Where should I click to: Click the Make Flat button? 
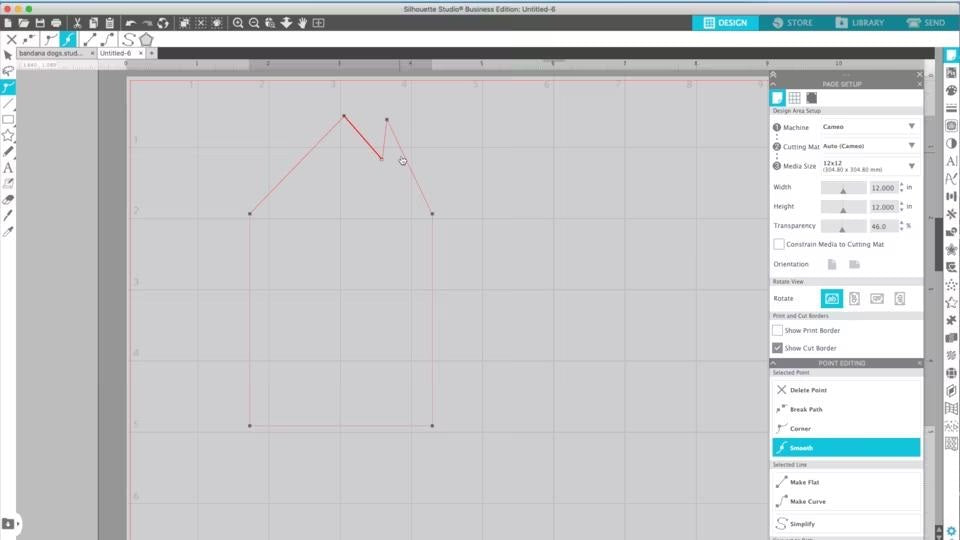[846, 482]
